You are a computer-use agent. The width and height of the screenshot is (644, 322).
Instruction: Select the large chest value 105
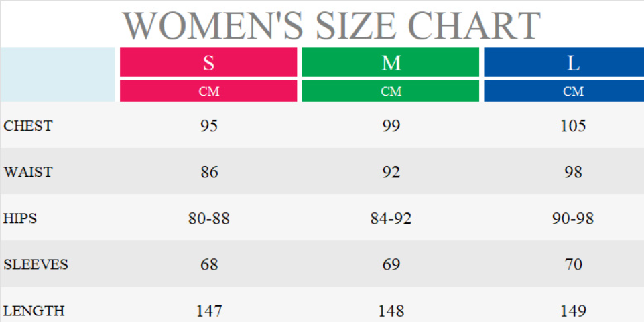pos(573,126)
